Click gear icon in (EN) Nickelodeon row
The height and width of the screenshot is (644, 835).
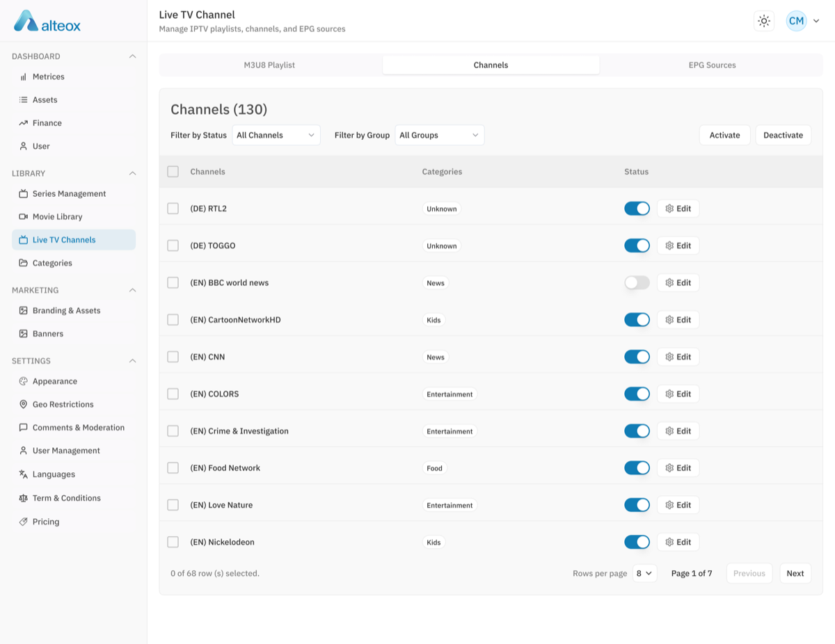(x=669, y=542)
